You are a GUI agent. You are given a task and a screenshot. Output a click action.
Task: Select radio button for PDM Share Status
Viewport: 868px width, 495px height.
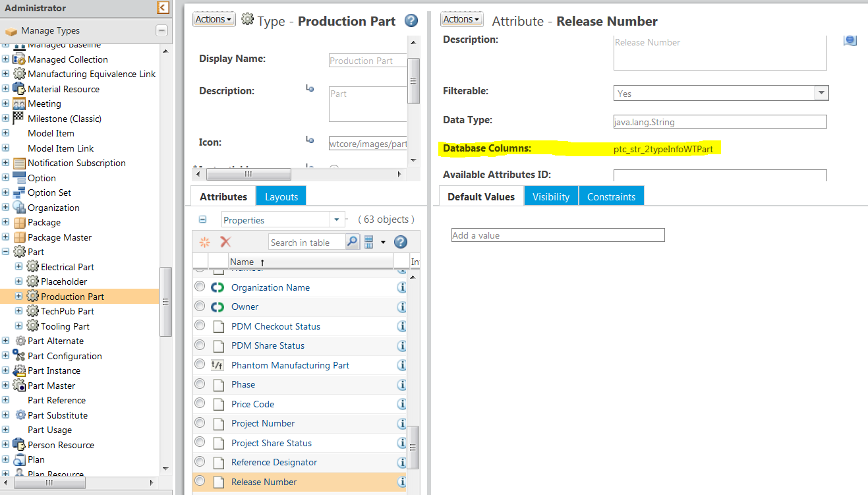(x=200, y=345)
